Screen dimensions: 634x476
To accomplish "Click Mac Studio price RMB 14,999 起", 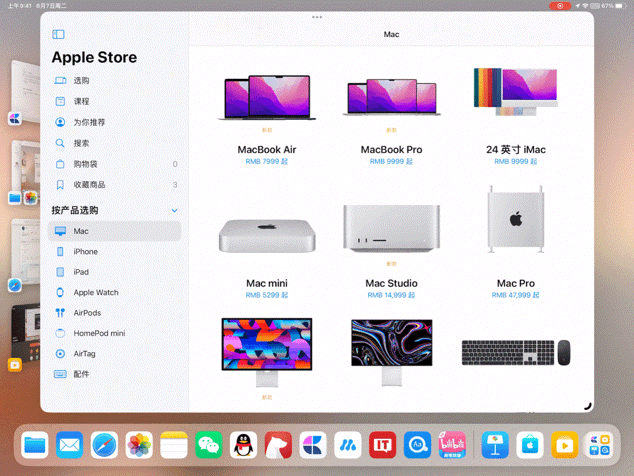I will [x=391, y=295].
